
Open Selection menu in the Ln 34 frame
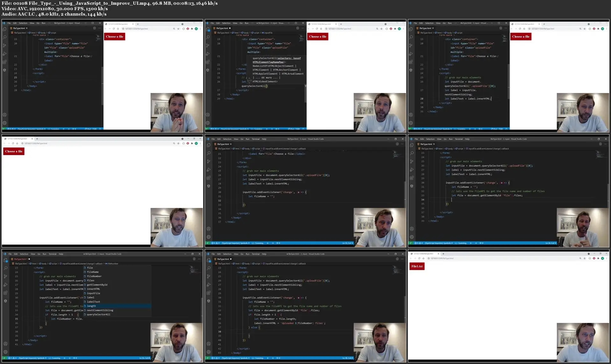(430, 139)
